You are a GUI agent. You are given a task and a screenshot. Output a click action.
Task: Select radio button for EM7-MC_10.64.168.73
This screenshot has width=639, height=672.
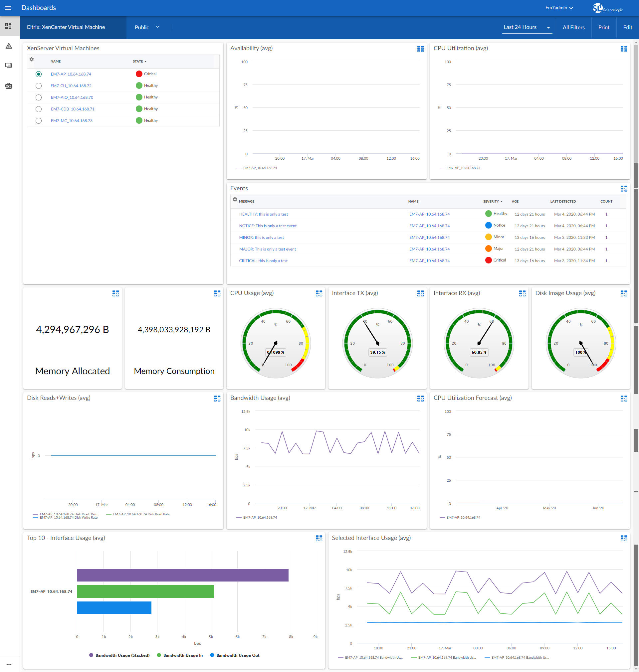pyautogui.click(x=39, y=120)
